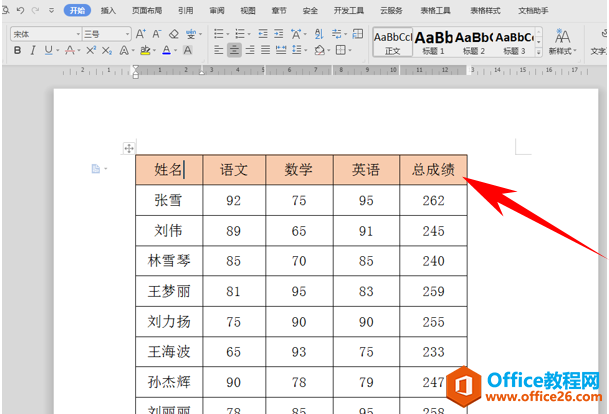Apply the 正文 style

(393, 41)
